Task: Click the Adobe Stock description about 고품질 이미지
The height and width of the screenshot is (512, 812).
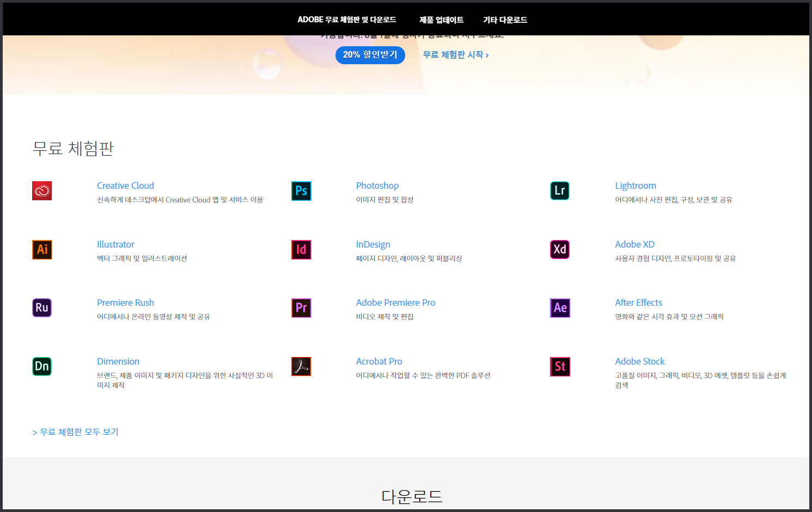Action: click(701, 380)
